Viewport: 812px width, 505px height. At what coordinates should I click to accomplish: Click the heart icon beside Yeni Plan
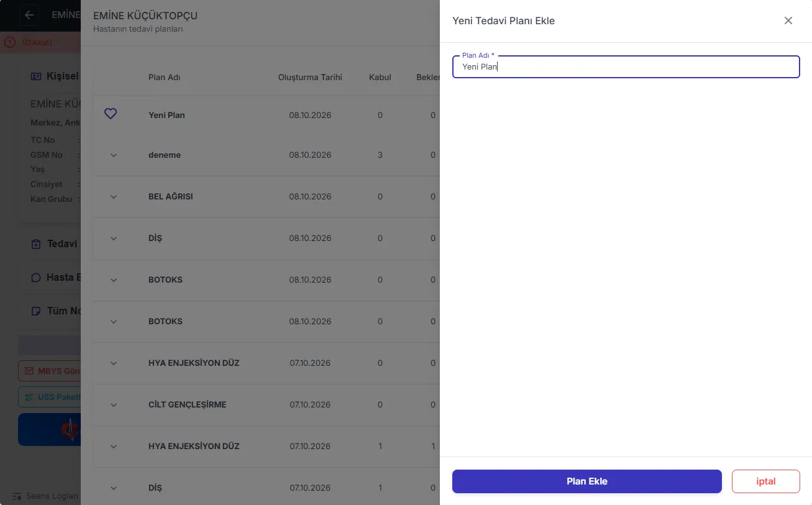coord(111,114)
